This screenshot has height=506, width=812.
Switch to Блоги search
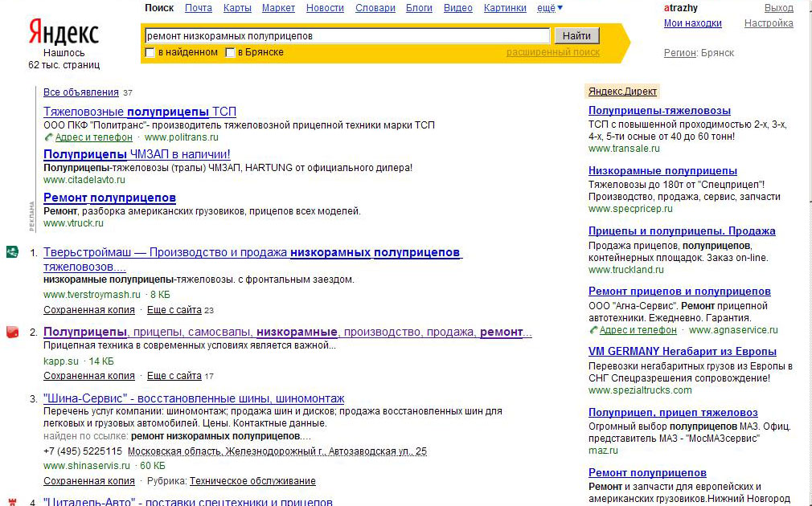click(x=419, y=8)
